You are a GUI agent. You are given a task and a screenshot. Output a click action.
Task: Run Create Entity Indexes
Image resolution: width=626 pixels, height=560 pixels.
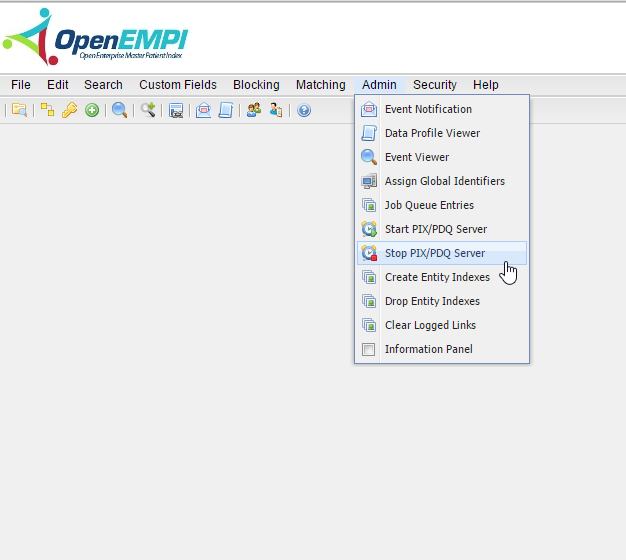point(442,277)
